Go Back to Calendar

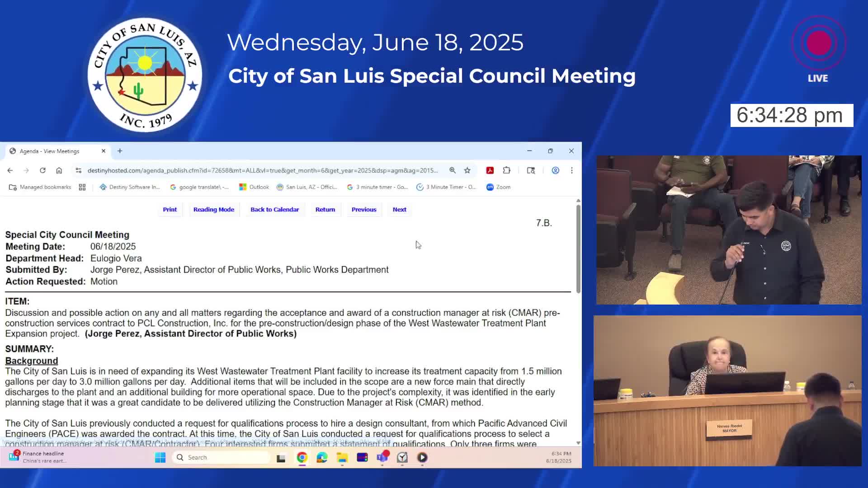tap(274, 210)
